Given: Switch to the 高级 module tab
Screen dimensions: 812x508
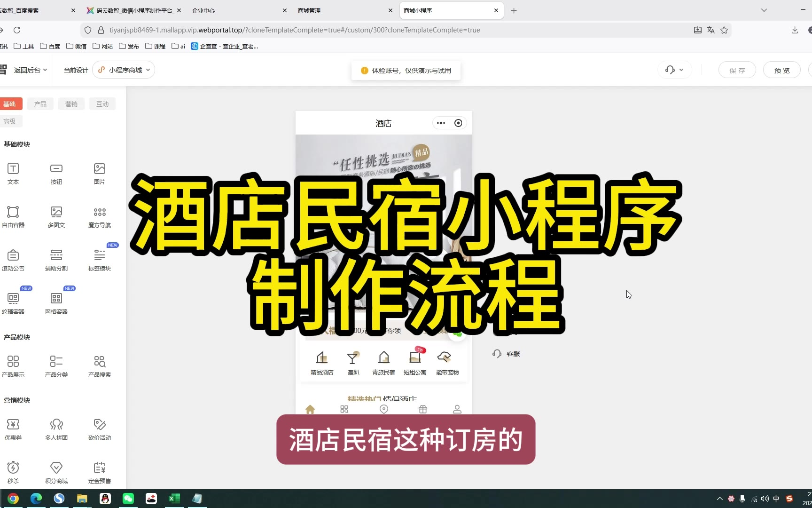Looking at the screenshot, I should pyautogui.click(x=9, y=121).
